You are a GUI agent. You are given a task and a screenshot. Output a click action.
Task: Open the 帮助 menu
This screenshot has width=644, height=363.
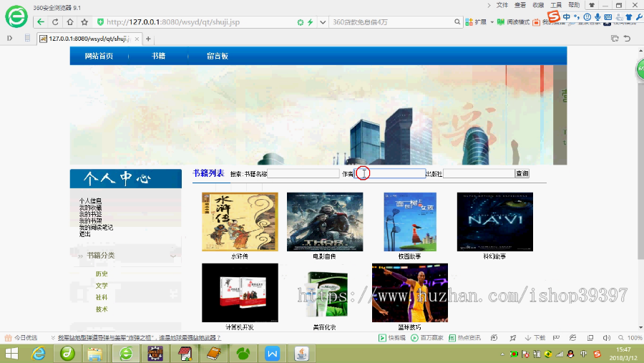574,5
